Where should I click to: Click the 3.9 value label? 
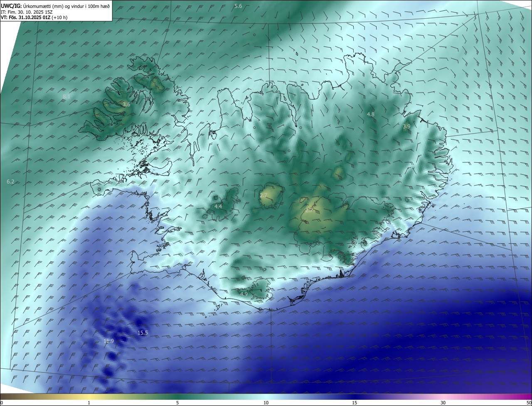coord(407,126)
